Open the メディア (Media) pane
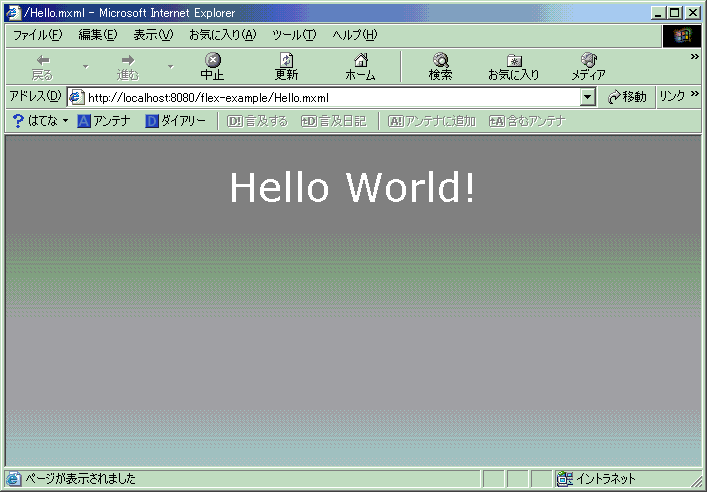 coord(588,67)
